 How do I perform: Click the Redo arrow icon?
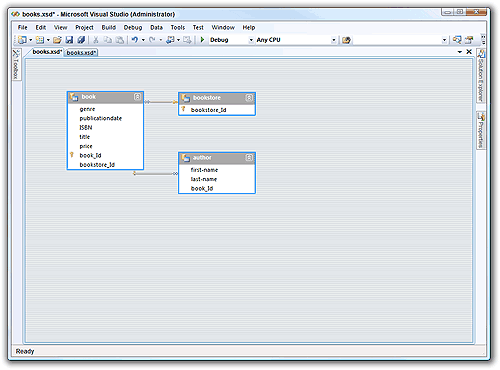pos(152,40)
